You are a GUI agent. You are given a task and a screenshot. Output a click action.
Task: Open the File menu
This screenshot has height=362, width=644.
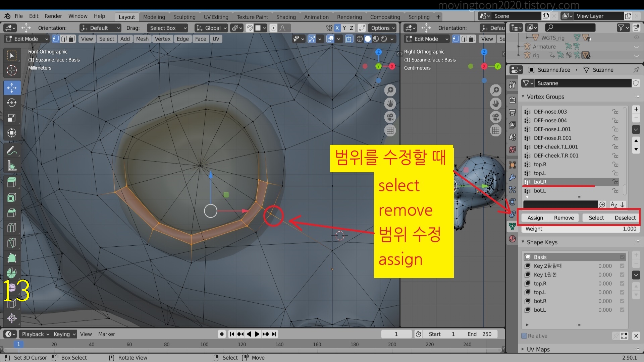19,16
